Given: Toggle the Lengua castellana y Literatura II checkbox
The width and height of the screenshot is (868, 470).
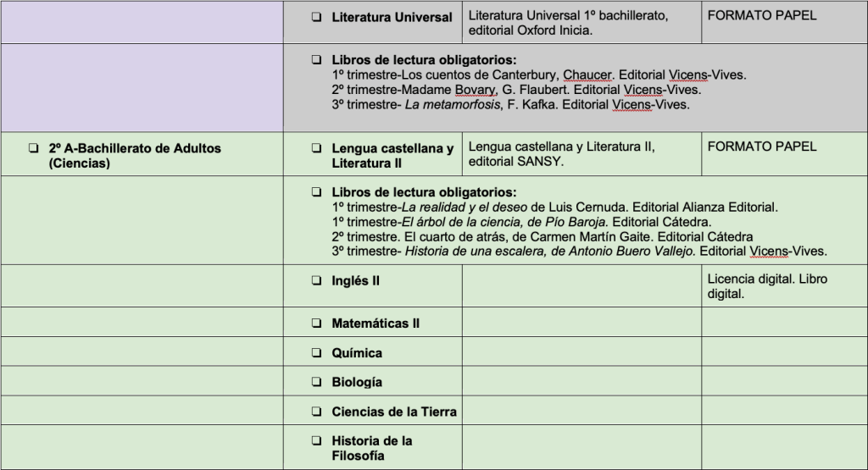Looking at the screenshot, I should [316, 149].
